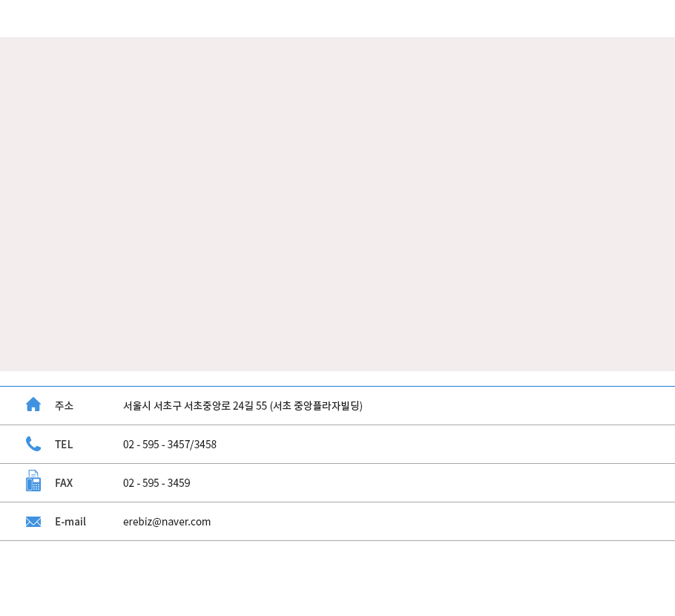
Task: Click the large gray map area
Action: [337, 204]
